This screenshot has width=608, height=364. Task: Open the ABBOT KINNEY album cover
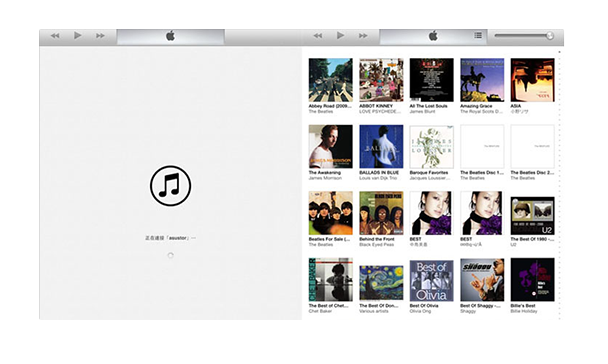[381, 80]
